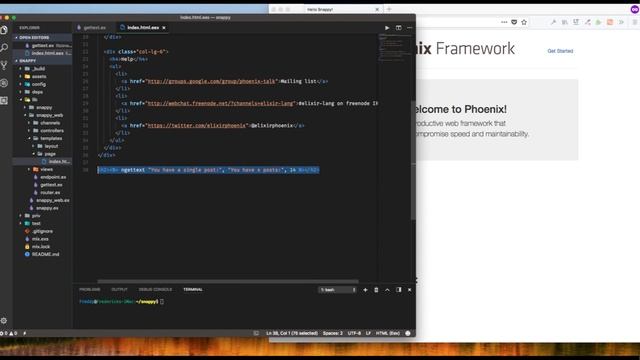Screen dimensions: 640x360
Task: Open the Manage gear menu
Action: (4, 321)
